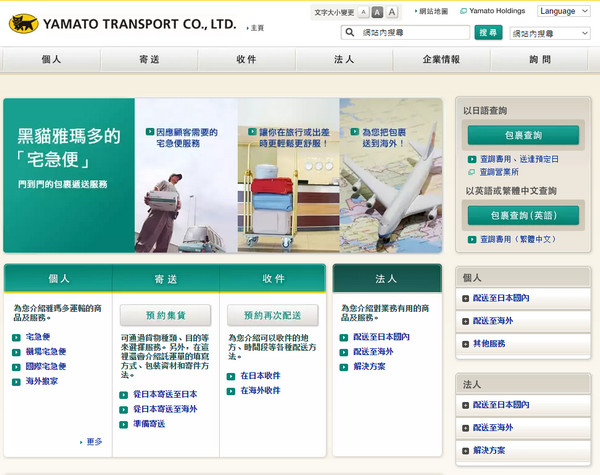The image size is (600, 475).
Task: Click the 包裹查詢 button
Action: (523, 135)
